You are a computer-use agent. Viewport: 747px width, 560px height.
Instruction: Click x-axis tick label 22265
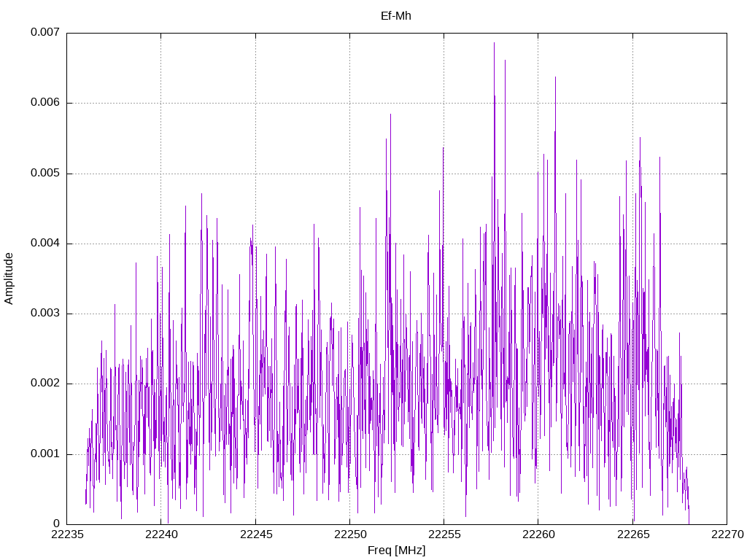pos(633,534)
